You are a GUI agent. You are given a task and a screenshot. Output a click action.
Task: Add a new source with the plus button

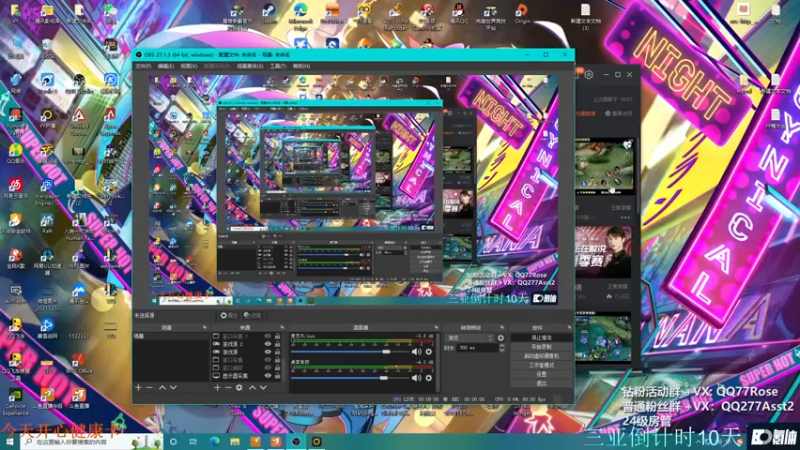point(217,388)
